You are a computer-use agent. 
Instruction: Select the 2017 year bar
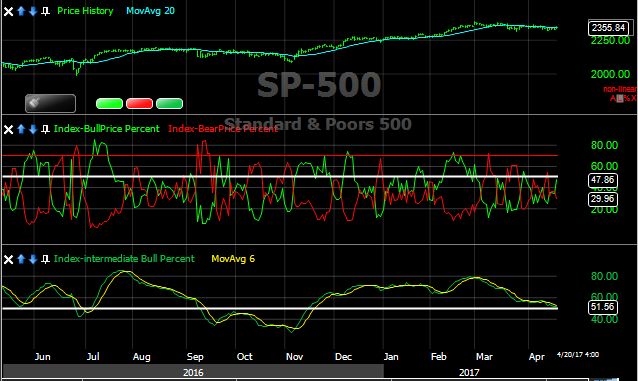[x=470, y=372]
